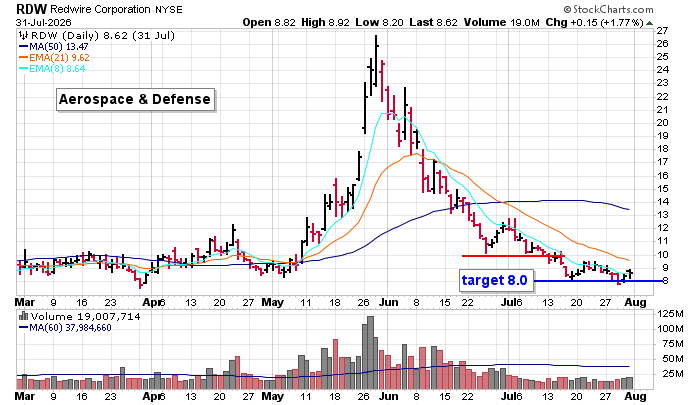This screenshot has width=700, height=405.
Task: Click the blue target line at 8
Action: pos(598,281)
